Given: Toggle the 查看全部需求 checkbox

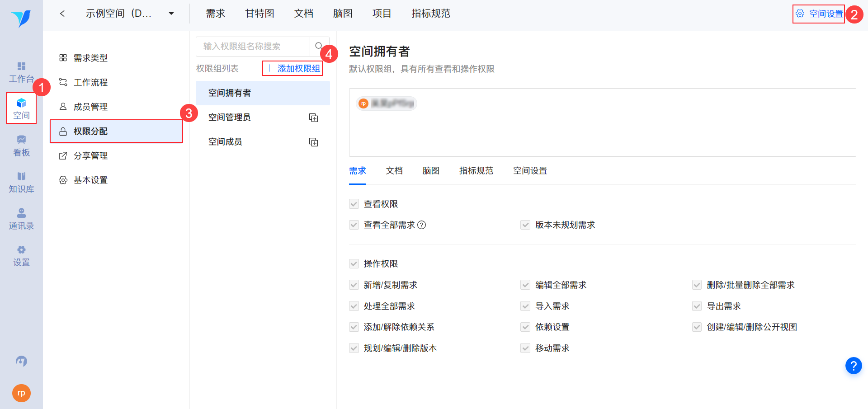Looking at the screenshot, I should pyautogui.click(x=354, y=225).
